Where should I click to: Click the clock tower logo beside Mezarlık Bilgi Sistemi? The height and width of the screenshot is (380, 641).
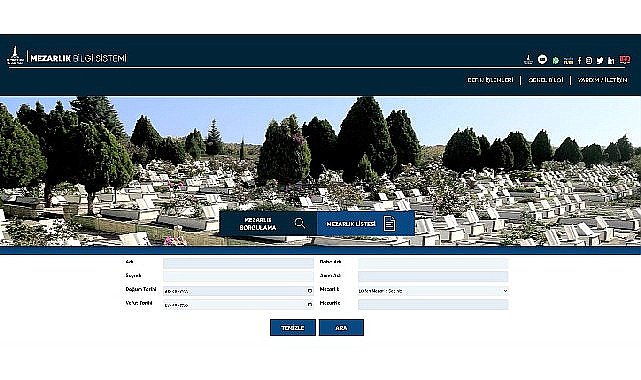point(15,56)
